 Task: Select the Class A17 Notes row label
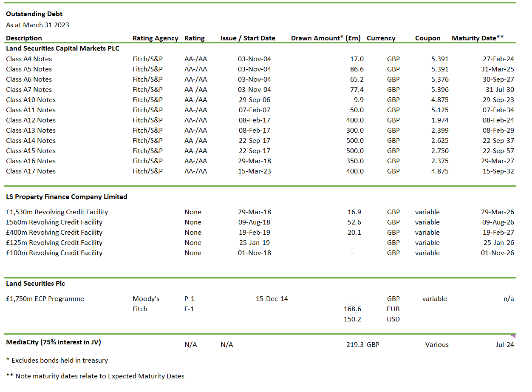click(31, 171)
